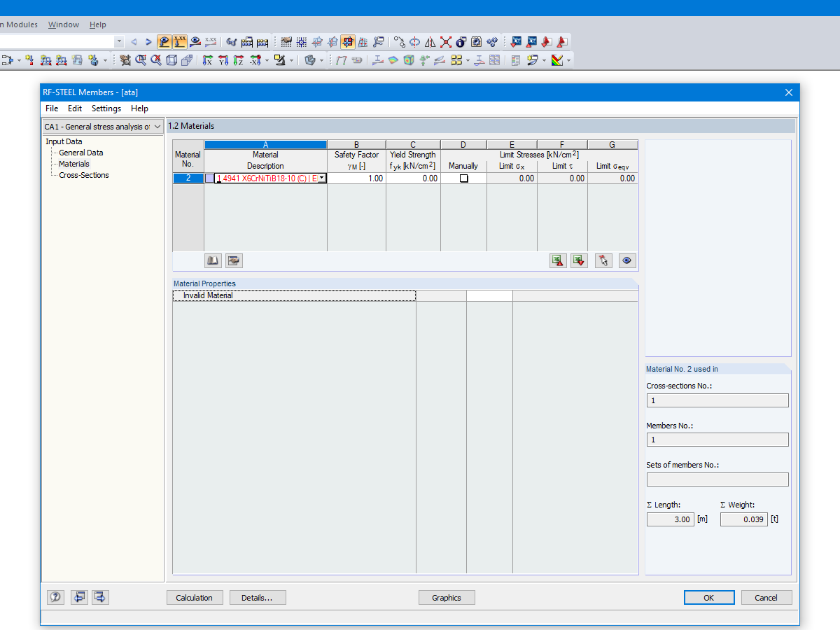Select Materials in the navigation tree
The height and width of the screenshot is (630, 840).
(x=74, y=164)
